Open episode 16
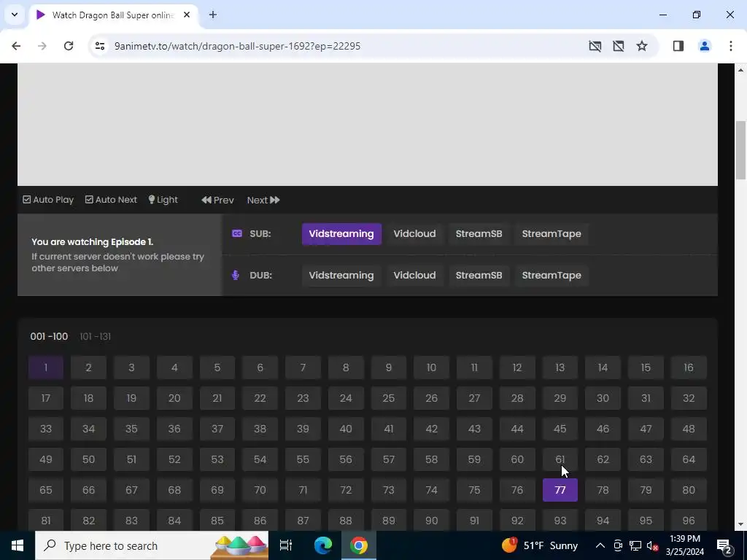Screen dimensions: 747x560 (689, 367)
